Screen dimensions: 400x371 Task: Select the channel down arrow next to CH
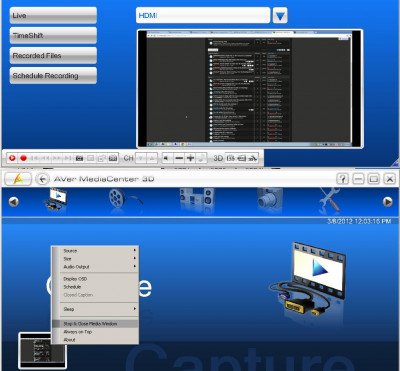[x=141, y=158]
